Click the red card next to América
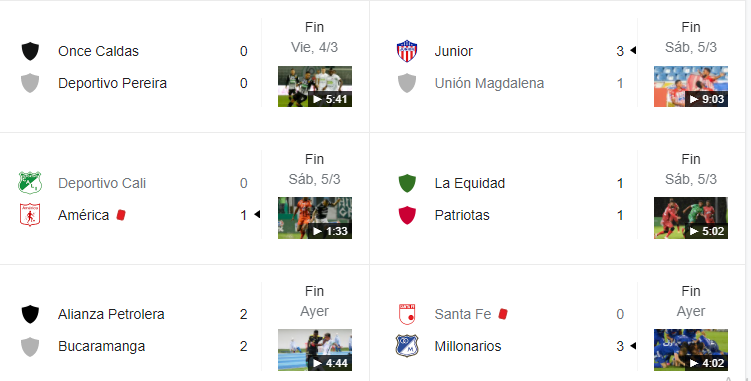Screen dimensions: 751x381 (121, 215)
